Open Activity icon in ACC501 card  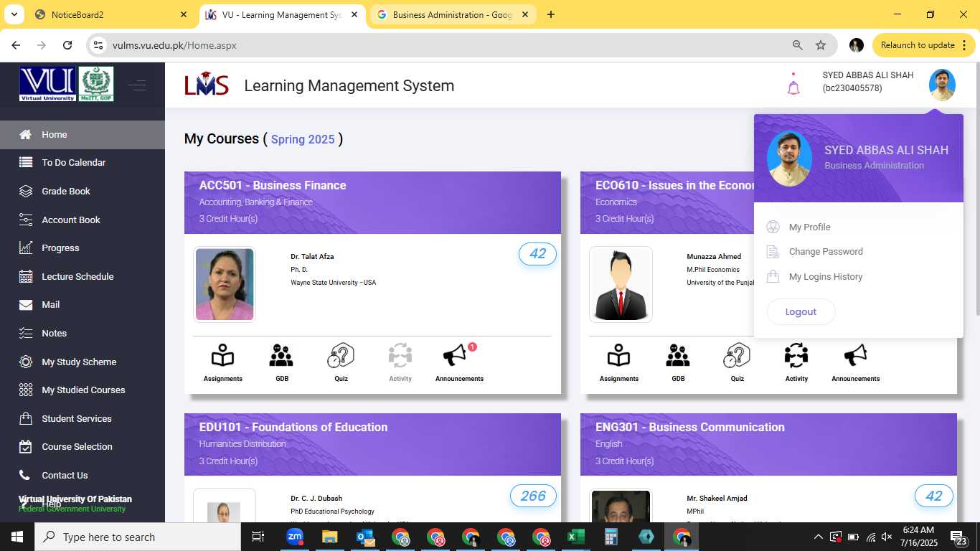pyautogui.click(x=400, y=362)
